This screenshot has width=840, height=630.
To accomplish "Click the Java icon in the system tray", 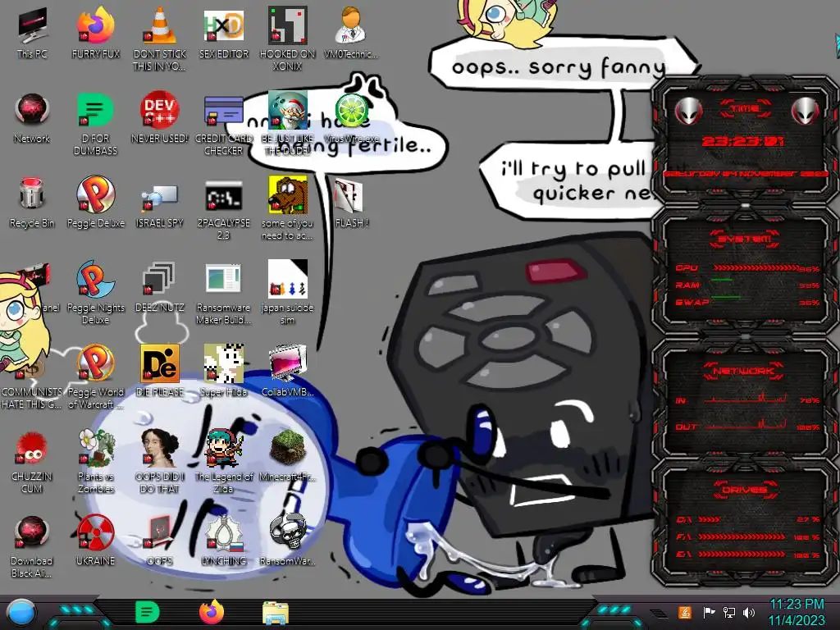I will (x=685, y=612).
